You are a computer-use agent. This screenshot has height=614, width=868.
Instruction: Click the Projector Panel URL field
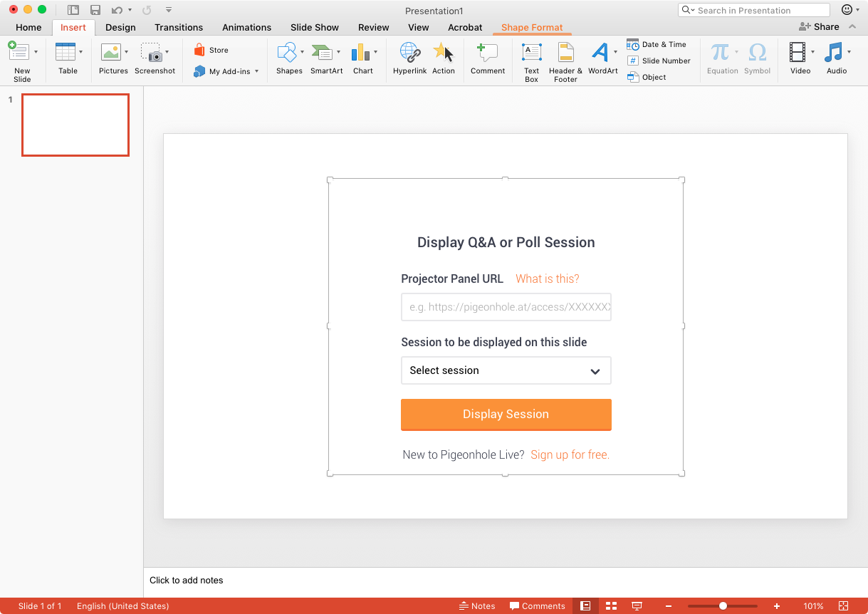click(x=506, y=307)
